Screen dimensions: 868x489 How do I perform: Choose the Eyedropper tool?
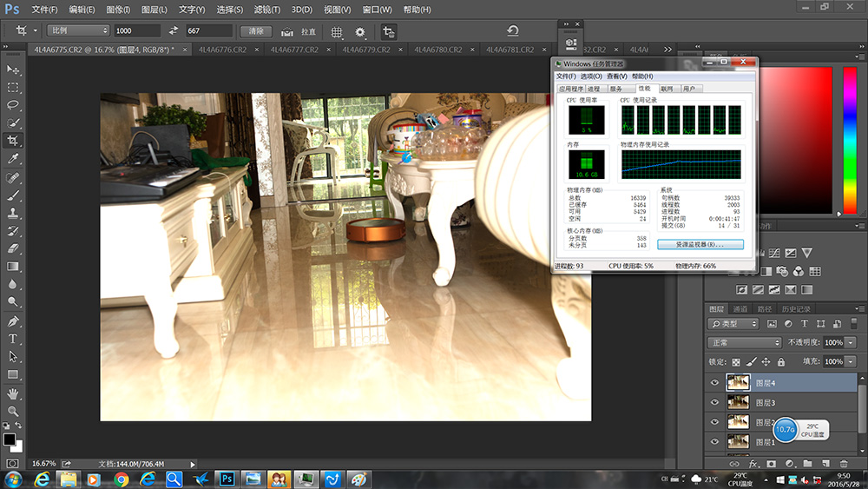click(x=13, y=159)
